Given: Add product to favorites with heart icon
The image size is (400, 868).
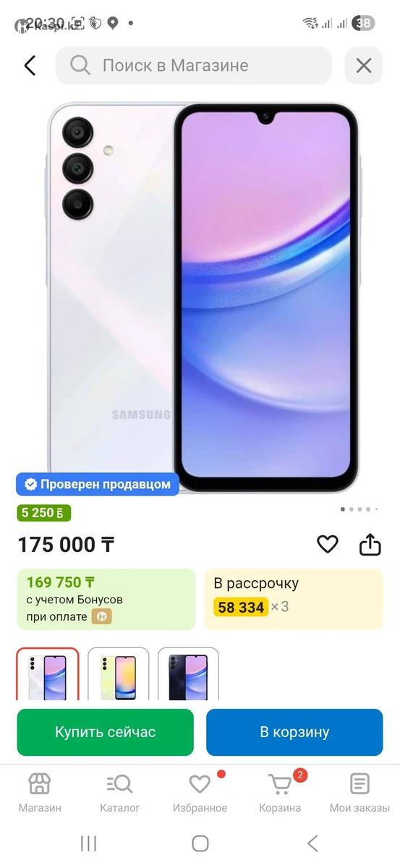Looking at the screenshot, I should coord(328,544).
